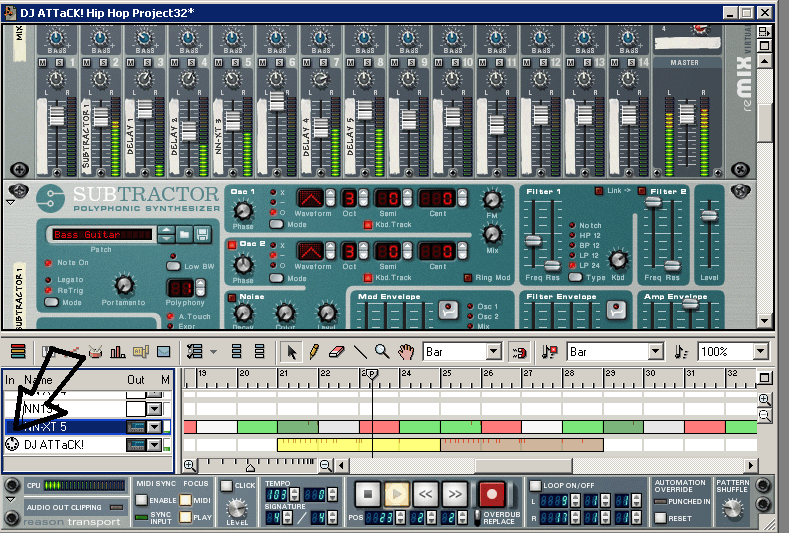This screenshot has height=533, width=789.
Task: Toggle Osc 2 on Subtractor
Action: pos(232,245)
